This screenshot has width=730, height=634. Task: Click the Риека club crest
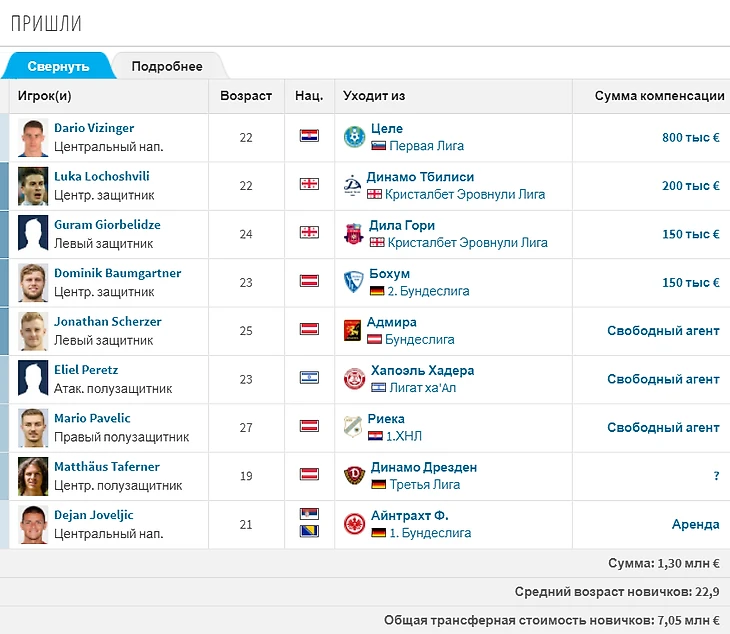point(353,427)
